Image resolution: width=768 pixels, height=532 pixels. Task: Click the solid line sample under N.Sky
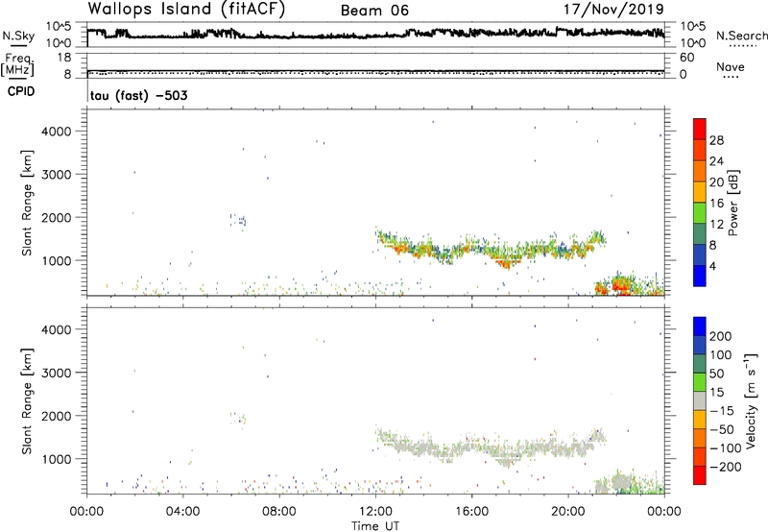(18, 45)
